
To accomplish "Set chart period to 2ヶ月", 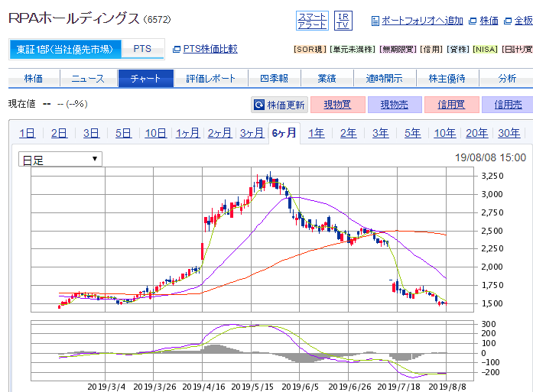I will click(219, 133).
